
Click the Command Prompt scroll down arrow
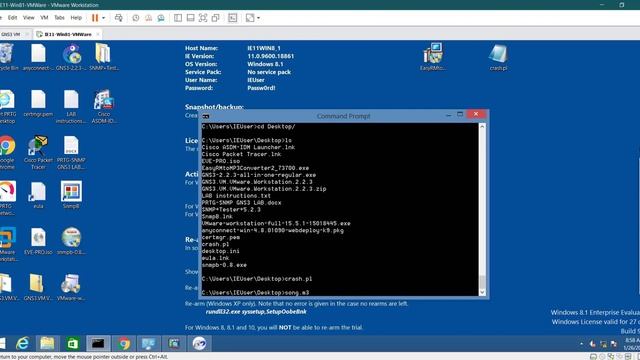[482, 292]
